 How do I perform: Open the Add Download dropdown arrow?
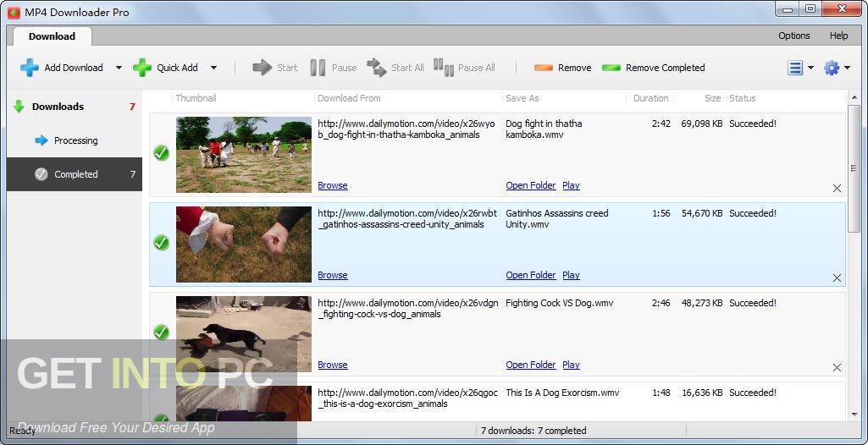(119, 68)
